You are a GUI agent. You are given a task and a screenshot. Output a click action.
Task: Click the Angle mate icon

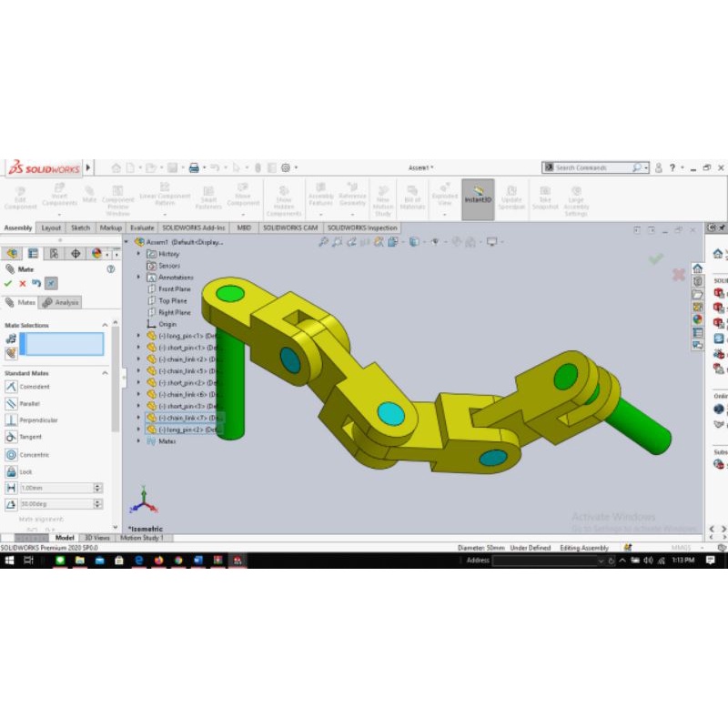click(11, 504)
